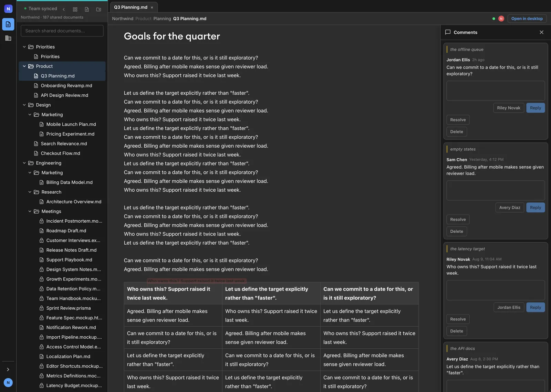Click Open in desktop button
This screenshot has height=392, width=551.
[x=527, y=19]
